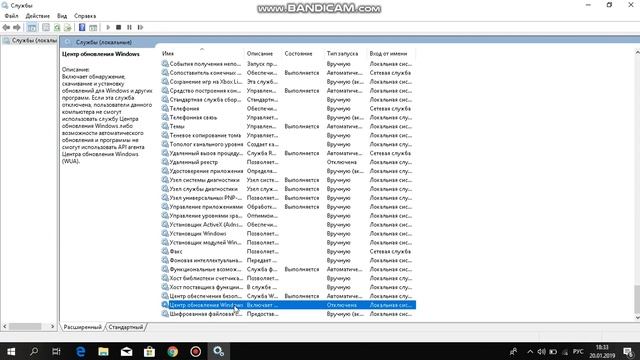Click the Back arrow in toolbar
The height and width of the screenshot is (360, 640).
coord(6,27)
